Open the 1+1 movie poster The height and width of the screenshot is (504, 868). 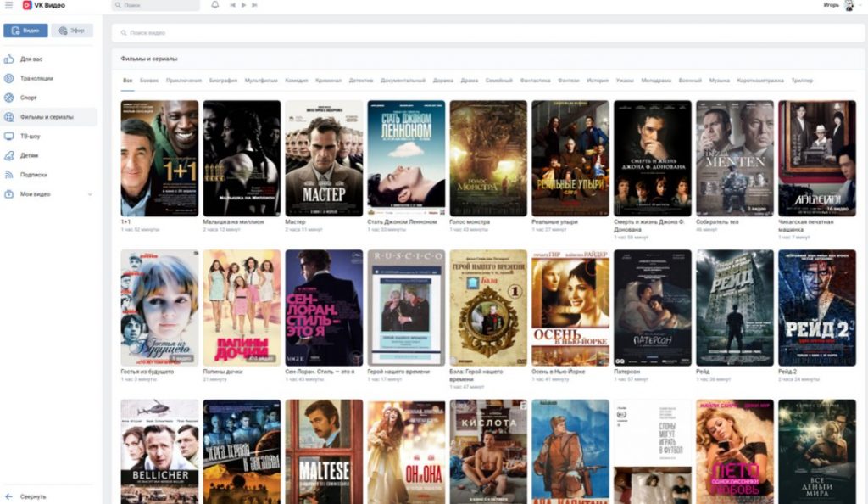[159, 159]
